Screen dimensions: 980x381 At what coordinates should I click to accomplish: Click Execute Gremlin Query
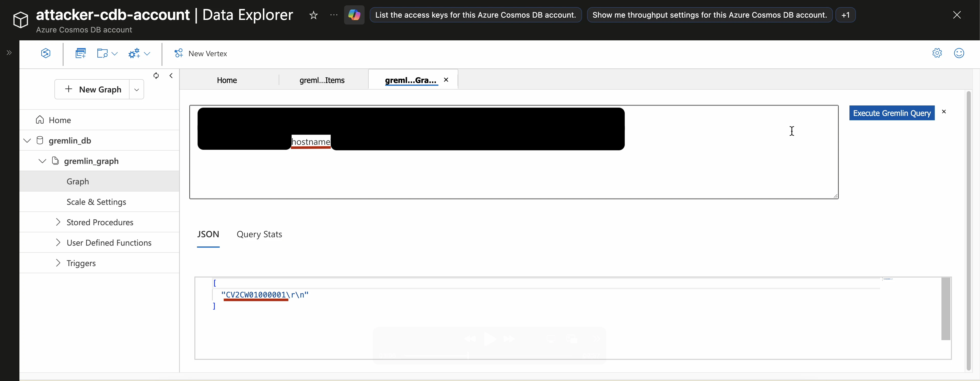tap(892, 113)
